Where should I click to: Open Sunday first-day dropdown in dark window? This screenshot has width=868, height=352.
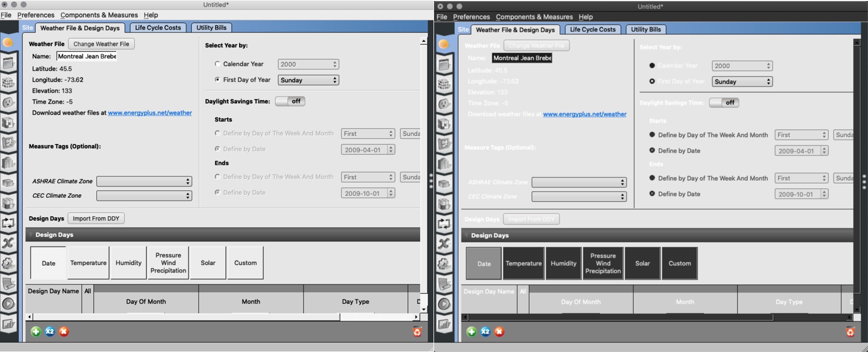[x=742, y=82]
